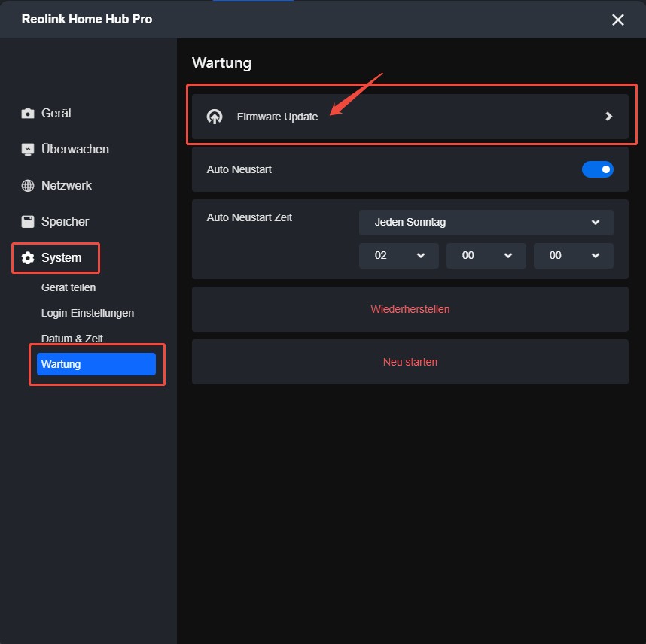The height and width of the screenshot is (644, 646).
Task: Open the seconds dropdown on the right
Action: (573, 255)
